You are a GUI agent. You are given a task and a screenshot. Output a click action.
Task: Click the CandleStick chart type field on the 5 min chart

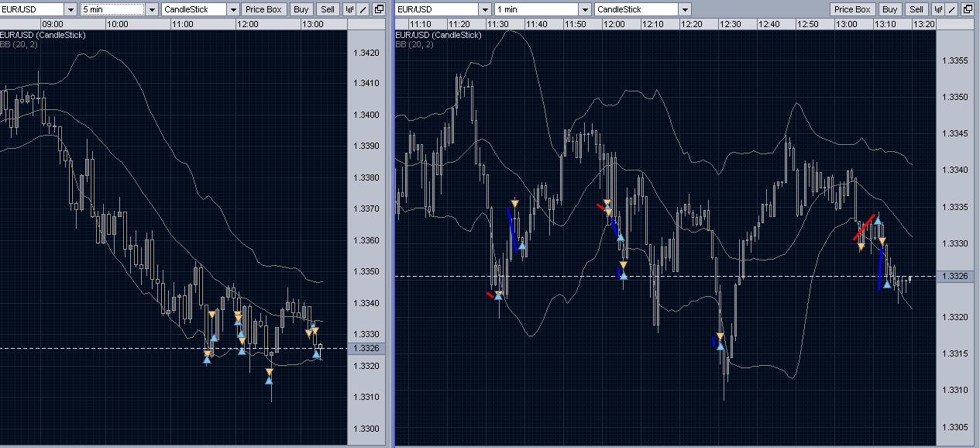pyautogui.click(x=194, y=9)
